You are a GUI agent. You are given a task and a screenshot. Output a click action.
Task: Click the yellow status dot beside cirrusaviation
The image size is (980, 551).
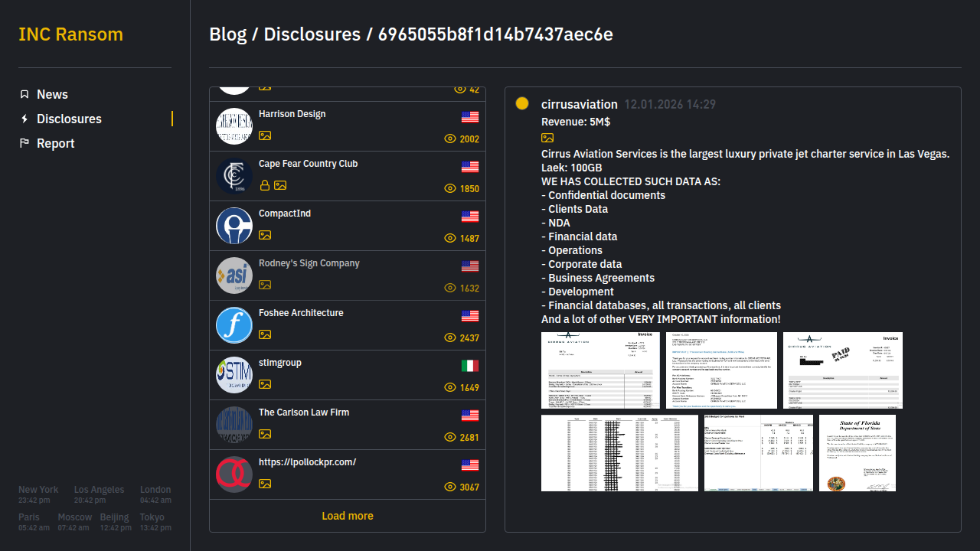click(522, 104)
